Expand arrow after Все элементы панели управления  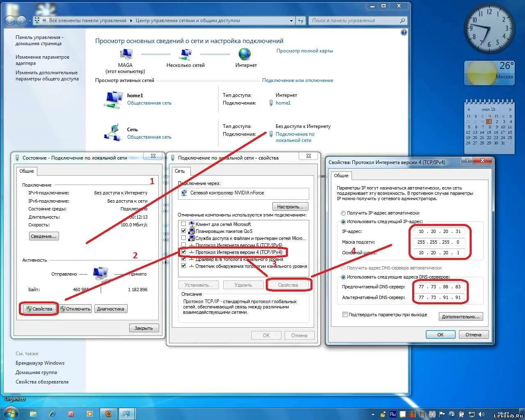(x=131, y=21)
